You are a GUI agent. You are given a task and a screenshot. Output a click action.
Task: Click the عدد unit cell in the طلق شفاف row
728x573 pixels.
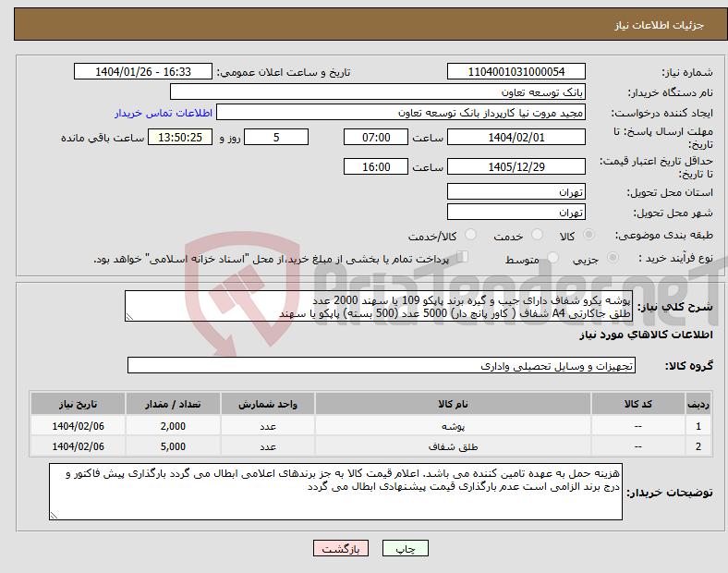click(x=268, y=446)
